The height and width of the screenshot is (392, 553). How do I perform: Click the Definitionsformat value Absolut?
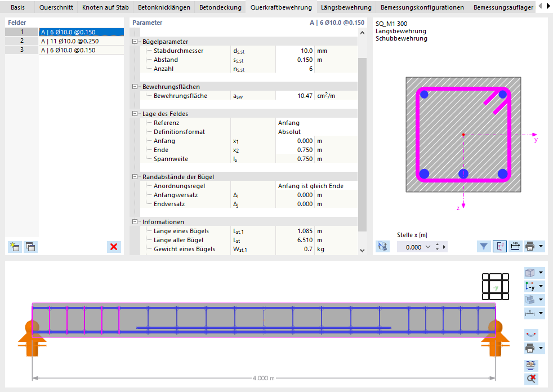[316, 132]
